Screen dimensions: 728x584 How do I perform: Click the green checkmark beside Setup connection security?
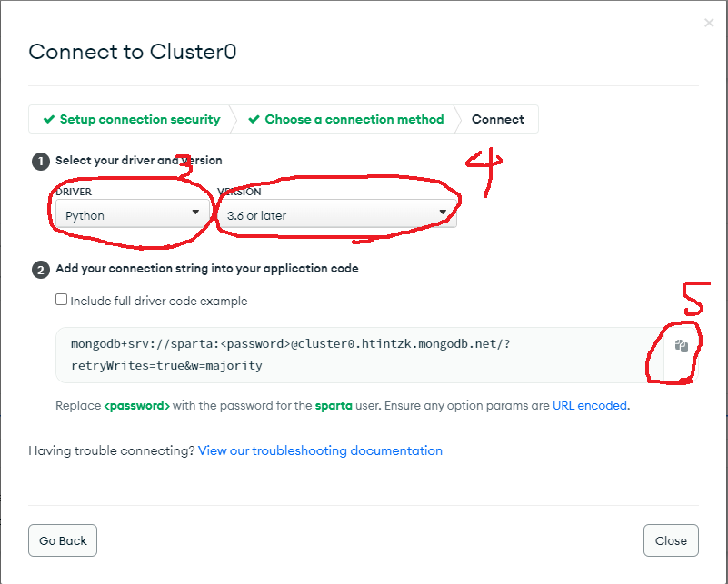pyautogui.click(x=49, y=119)
